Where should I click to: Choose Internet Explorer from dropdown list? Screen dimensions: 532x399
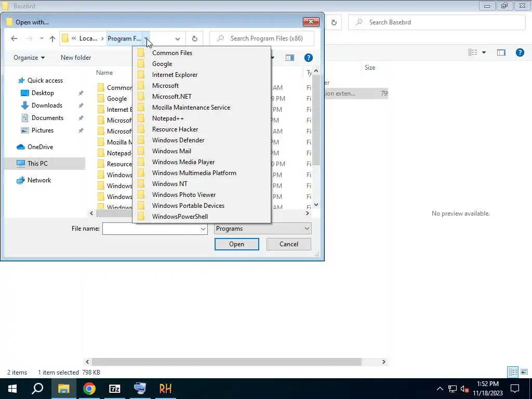pyautogui.click(x=202, y=75)
